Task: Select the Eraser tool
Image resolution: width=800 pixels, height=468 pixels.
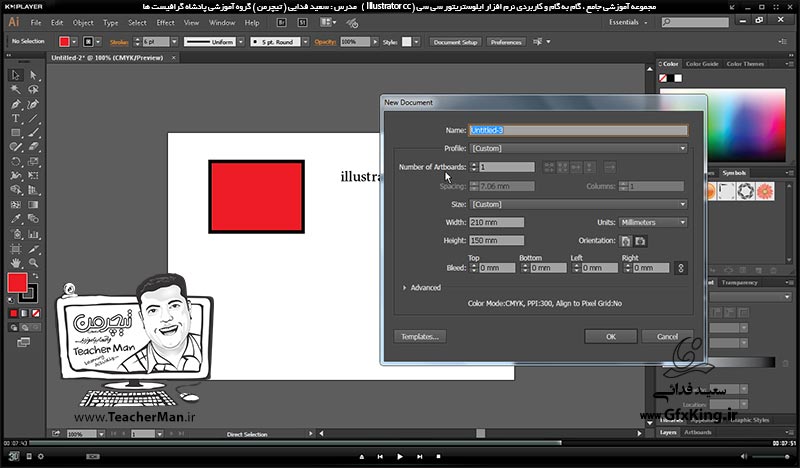Action: point(33,147)
